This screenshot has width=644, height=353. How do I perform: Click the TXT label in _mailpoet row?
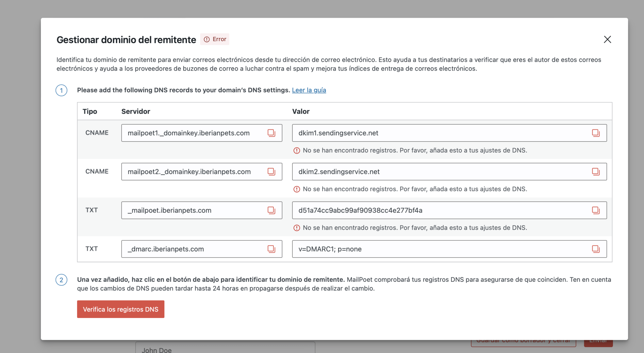(x=91, y=210)
